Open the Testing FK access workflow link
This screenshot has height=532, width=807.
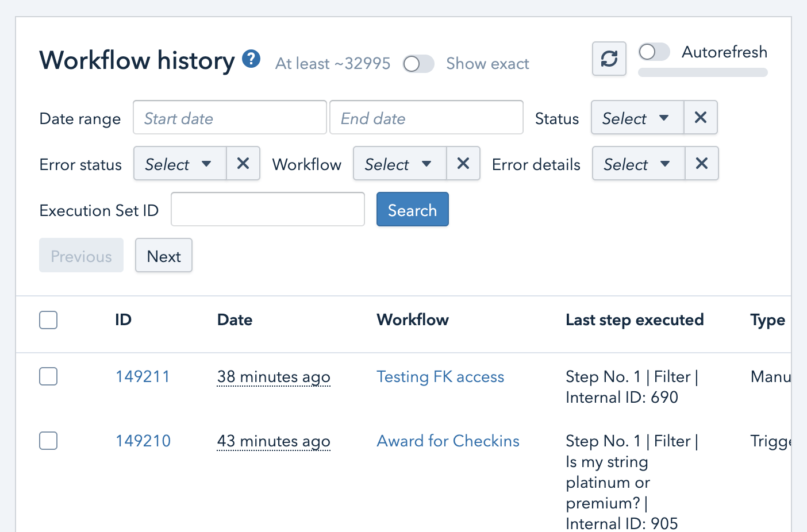[x=440, y=377]
